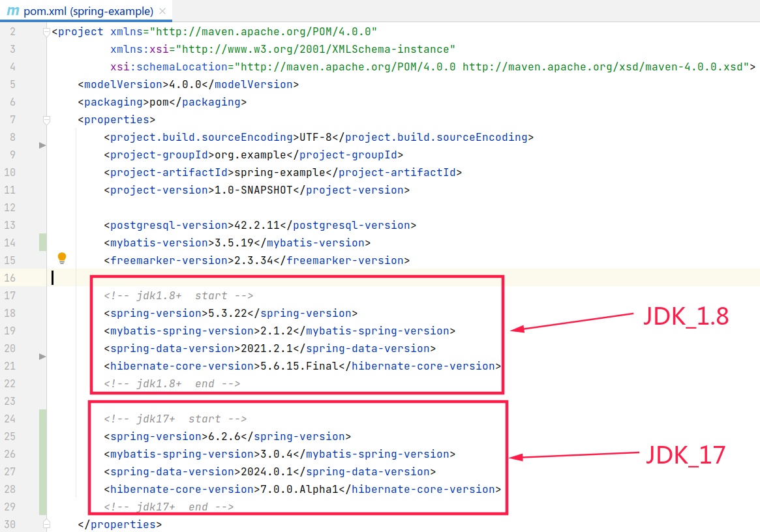Image resolution: width=760 pixels, height=532 pixels.
Task: Click the gray gutter triangle at line 20
Action: click(x=42, y=356)
